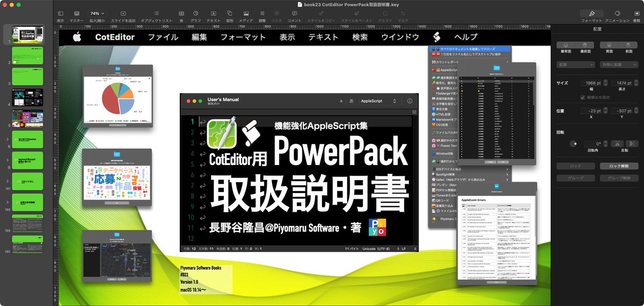
Task: Open the 図形 shapes picker
Action: click(229, 13)
